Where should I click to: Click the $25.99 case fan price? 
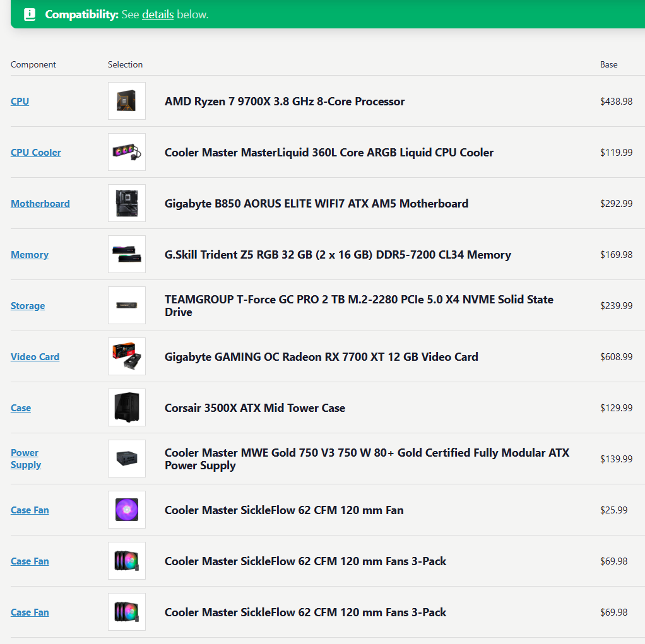click(x=613, y=510)
